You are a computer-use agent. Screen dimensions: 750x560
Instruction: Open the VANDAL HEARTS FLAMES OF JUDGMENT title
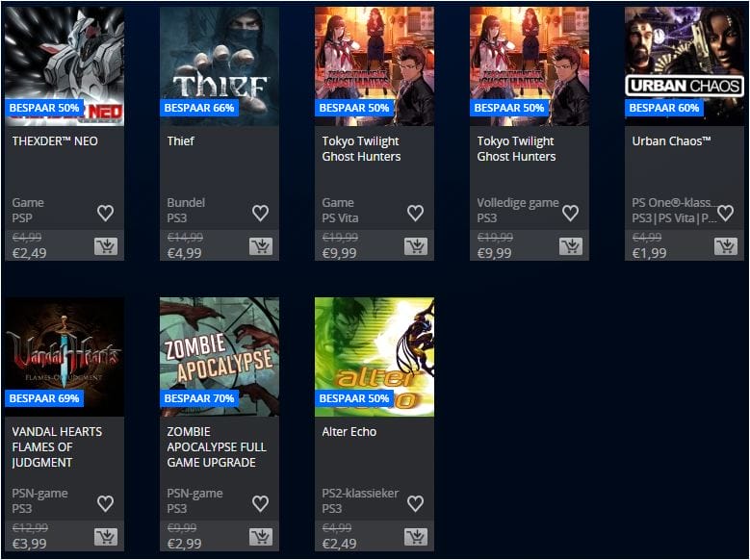pyautogui.click(x=57, y=447)
